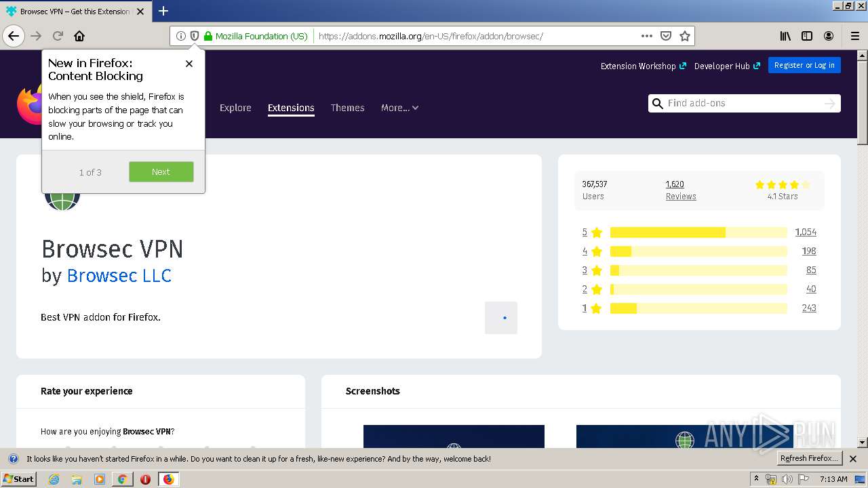Image resolution: width=868 pixels, height=488 pixels.
Task: Expand the More... dropdown menu
Action: [399, 108]
